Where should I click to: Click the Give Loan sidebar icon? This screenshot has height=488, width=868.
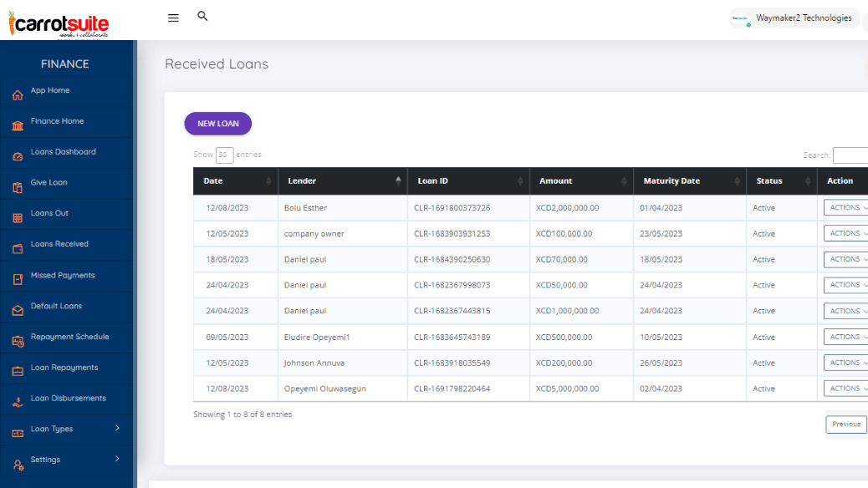[x=18, y=188]
